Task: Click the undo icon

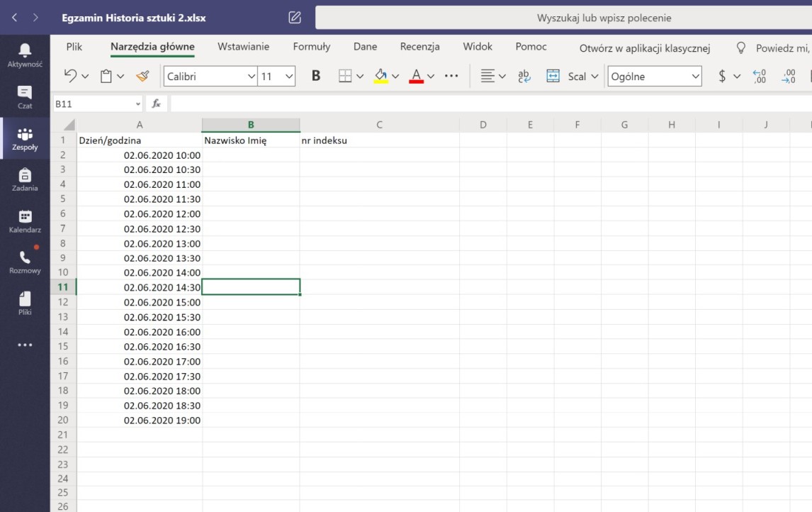Action: (x=70, y=76)
